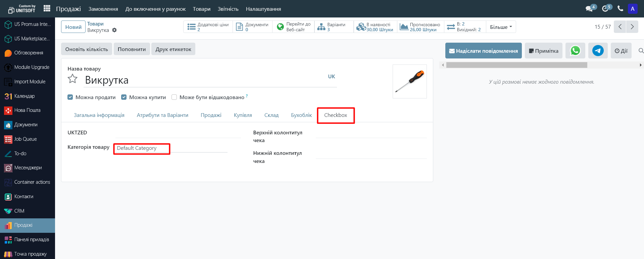This screenshot has width=644, height=259.
Task: Mark product as favorite with star
Action: (x=72, y=79)
